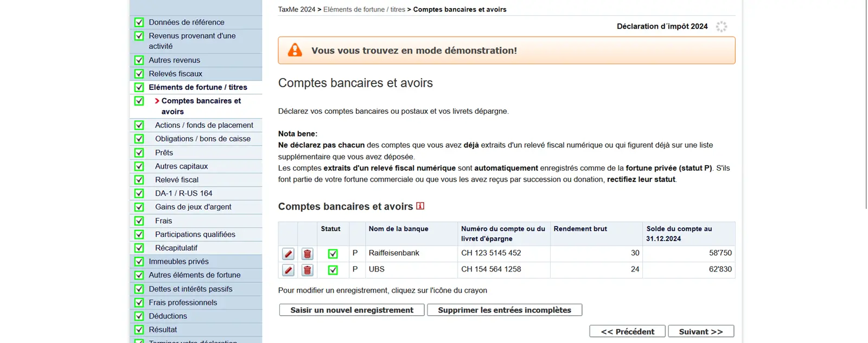Click the green status checkmark in Raiffeisenbank row
868x343 pixels.
(x=333, y=254)
